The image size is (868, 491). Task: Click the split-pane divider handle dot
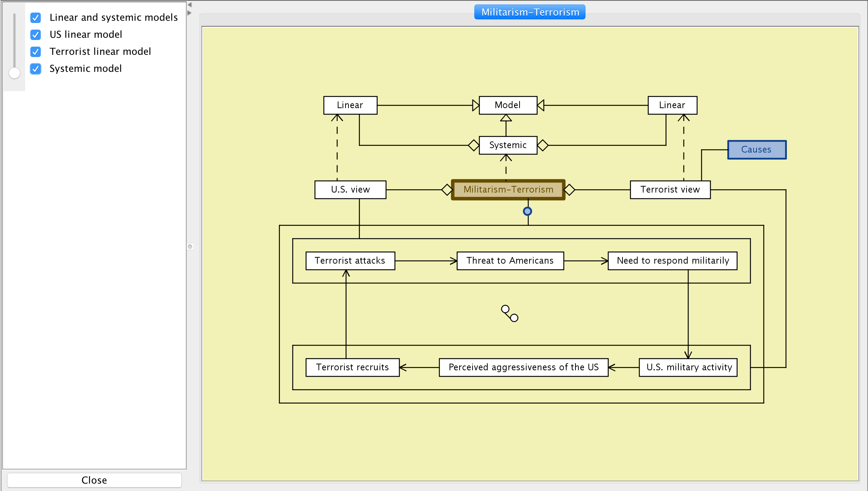pos(190,247)
